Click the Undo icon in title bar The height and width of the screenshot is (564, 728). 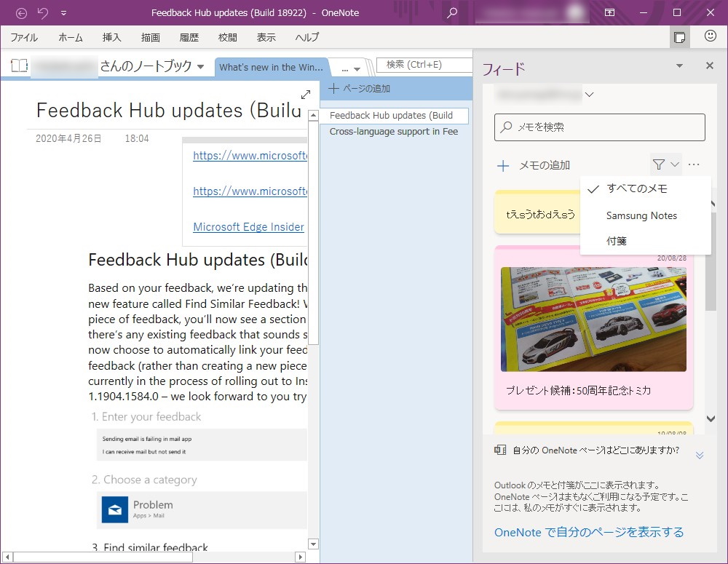pos(43,13)
